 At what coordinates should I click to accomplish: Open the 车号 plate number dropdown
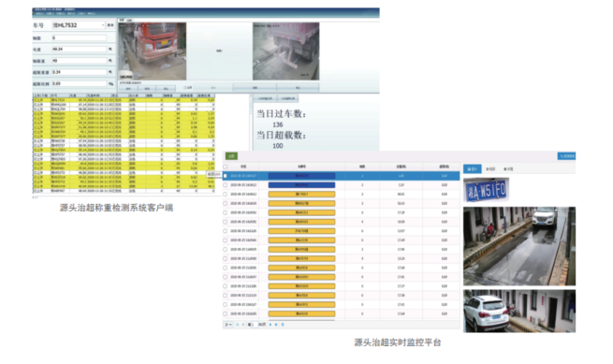pyautogui.click(x=79, y=25)
